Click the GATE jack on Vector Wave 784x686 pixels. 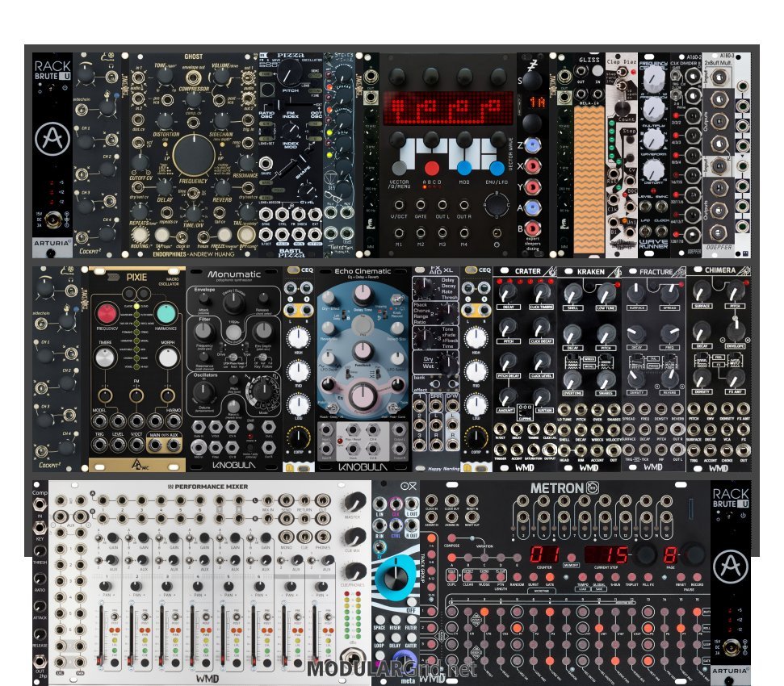421,205
